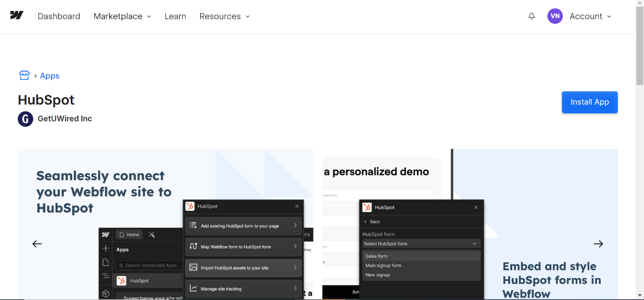
Task: Choose Sales form from the list
Action: 421,256
